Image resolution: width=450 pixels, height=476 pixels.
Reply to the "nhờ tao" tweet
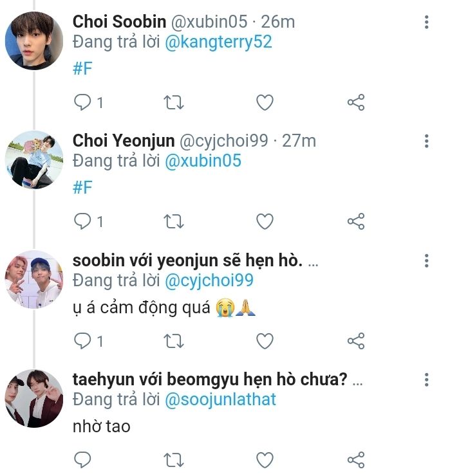click(83, 460)
